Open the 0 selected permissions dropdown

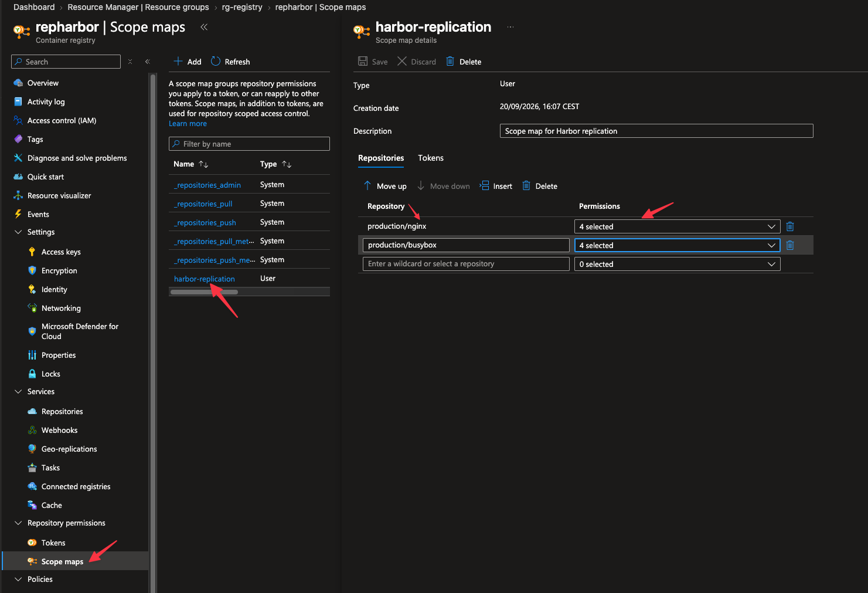click(677, 264)
